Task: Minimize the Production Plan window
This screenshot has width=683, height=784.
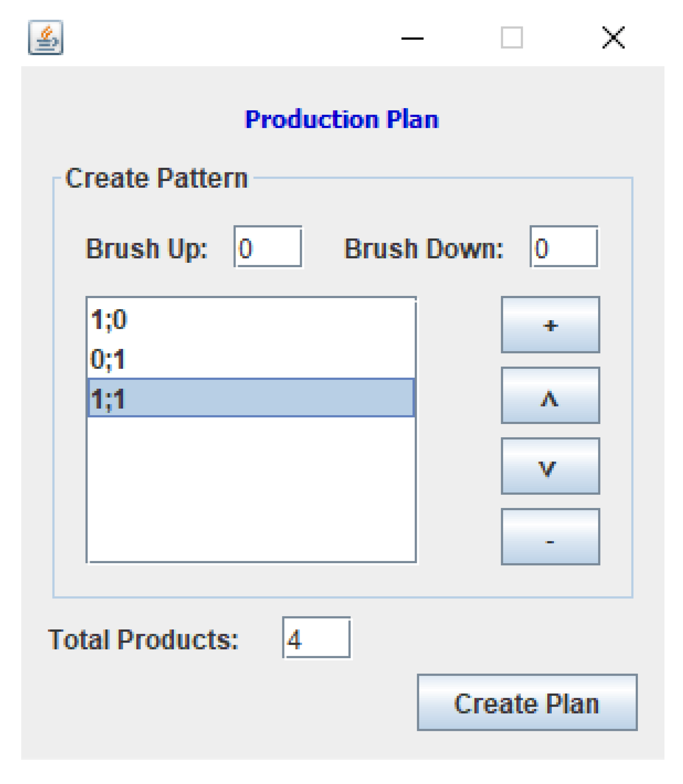Action: [412, 38]
